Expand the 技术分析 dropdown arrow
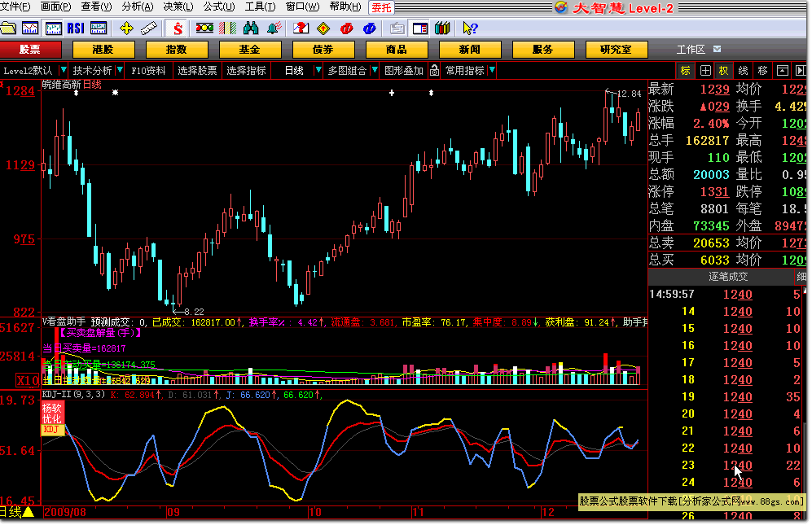Screen dimensions: 812x525 pos(120,70)
